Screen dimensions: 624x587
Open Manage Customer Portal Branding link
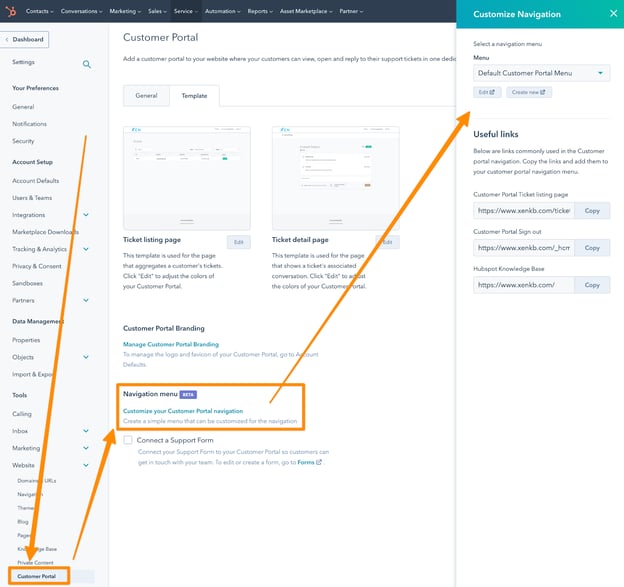click(x=170, y=344)
